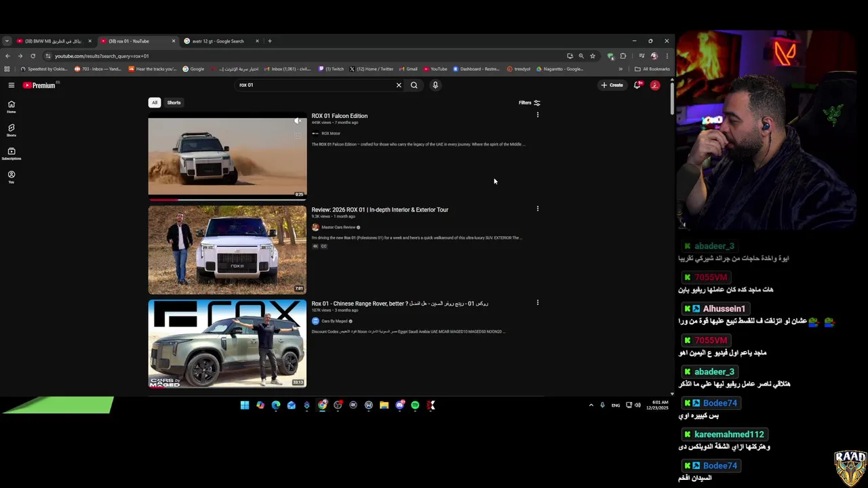868x488 pixels.
Task: Open the Extensions puzzle icon
Action: (623, 56)
